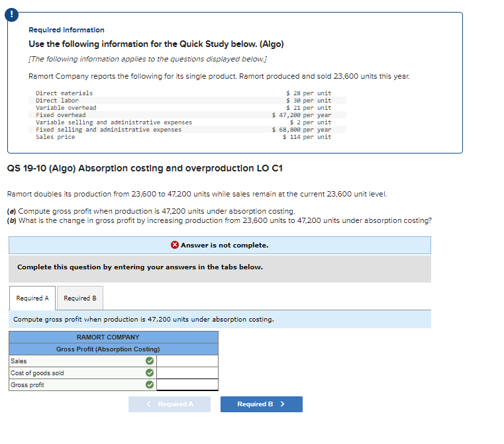
Task: Click the $ 28 per unit value
Action: tap(309, 93)
